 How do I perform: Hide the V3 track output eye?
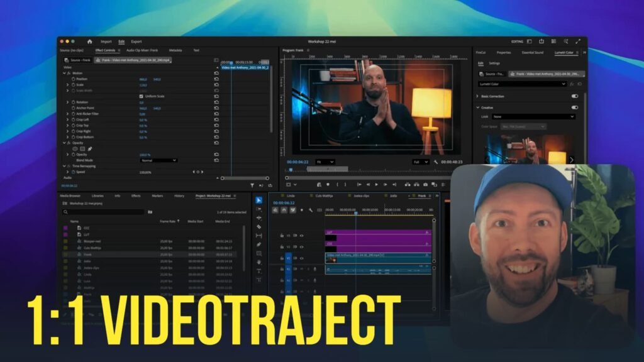[302, 236]
